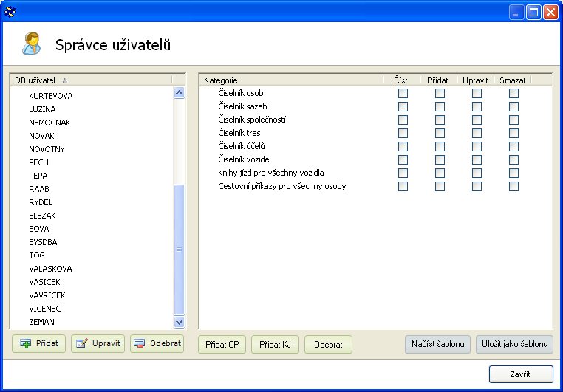Viewport: 563px width, 392px height.
Task: Select user PECH
Action: point(38,162)
